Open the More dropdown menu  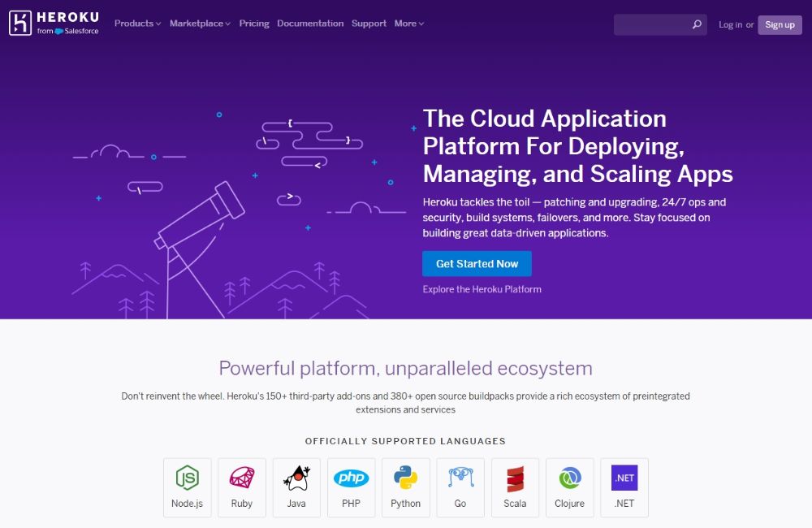point(408,24)
